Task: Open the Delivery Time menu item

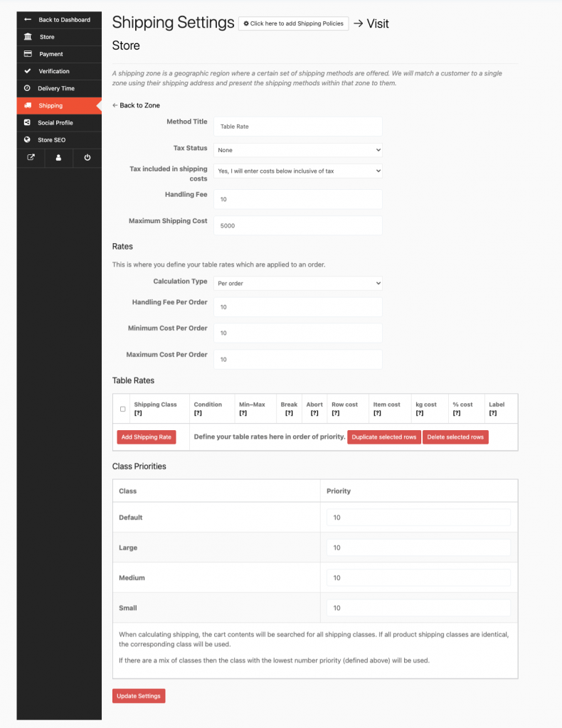Action: pos(59,89)
